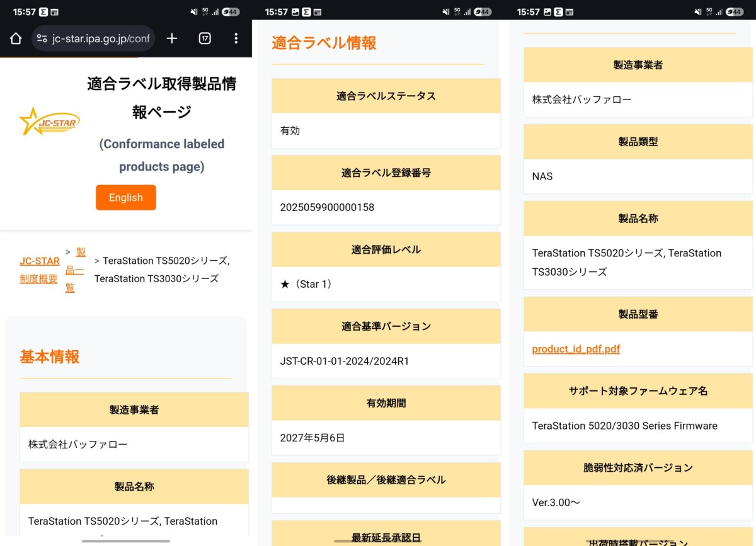This screenshot has height=546, width=756.
Task: Switch page language with English button
Action: tap(126, 198)
